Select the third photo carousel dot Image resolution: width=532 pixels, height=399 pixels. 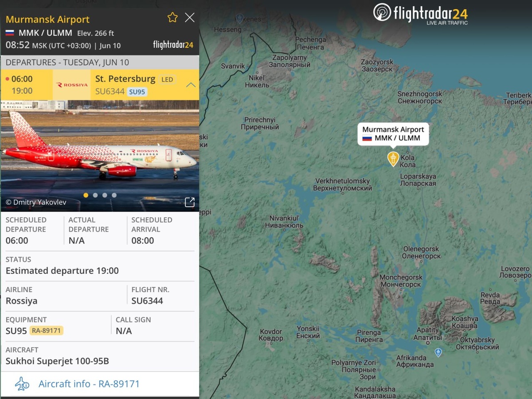click(x=105, y=195)
